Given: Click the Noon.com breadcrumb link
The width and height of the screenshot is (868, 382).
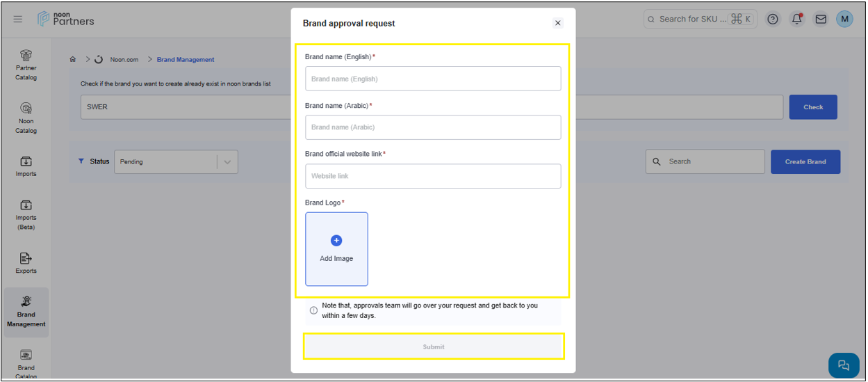Looking at the screenshot, I should [x=124, y=60].
